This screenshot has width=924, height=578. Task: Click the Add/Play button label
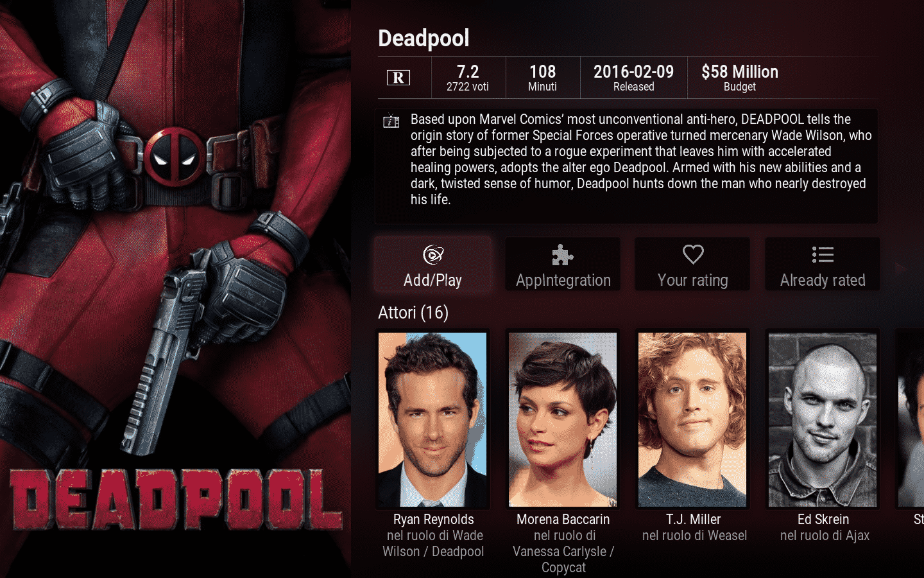click(x=433, y=281)
